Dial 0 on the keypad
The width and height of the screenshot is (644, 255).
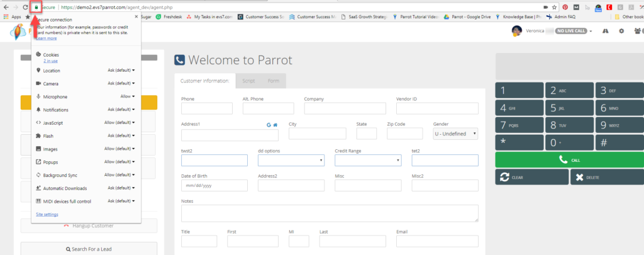pos(569,143)
